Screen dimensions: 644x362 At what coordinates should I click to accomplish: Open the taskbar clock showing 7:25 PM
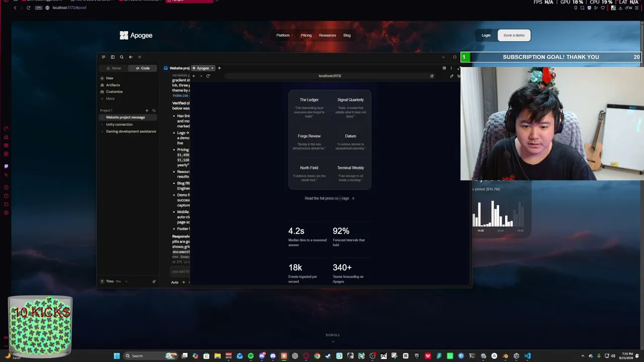click(x=627, y=356)
